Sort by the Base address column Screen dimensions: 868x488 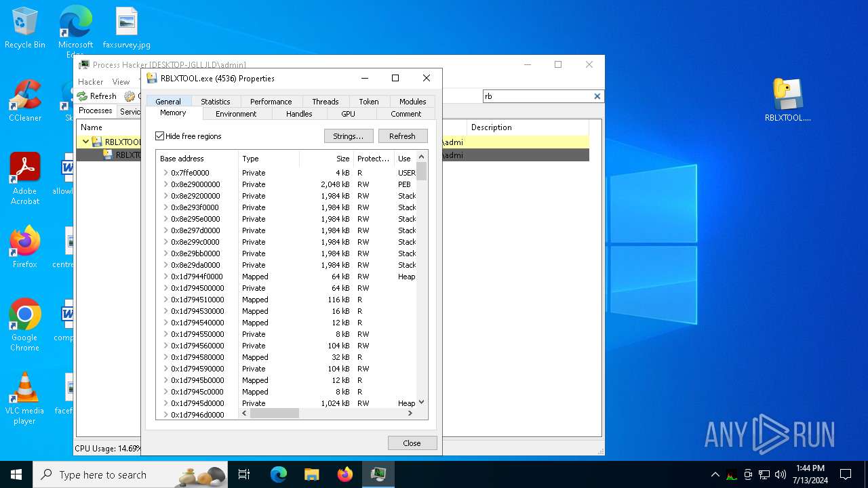(x=197, y=159)
